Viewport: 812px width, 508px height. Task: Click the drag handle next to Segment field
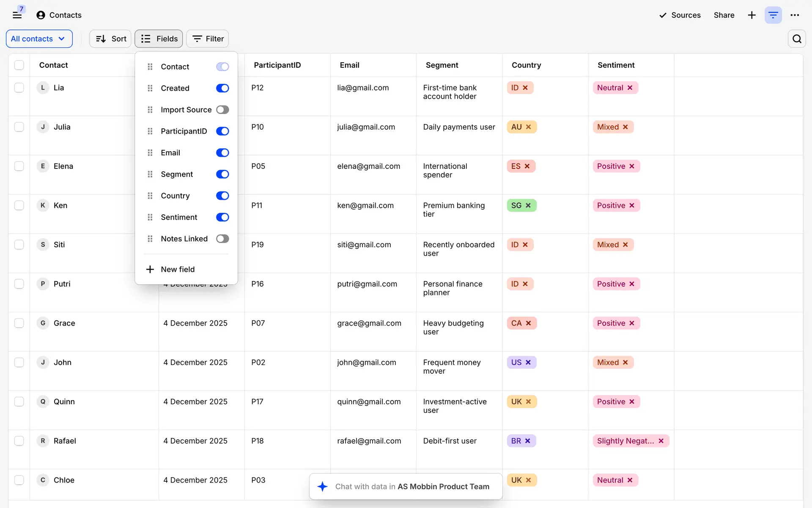click(150, 174)
